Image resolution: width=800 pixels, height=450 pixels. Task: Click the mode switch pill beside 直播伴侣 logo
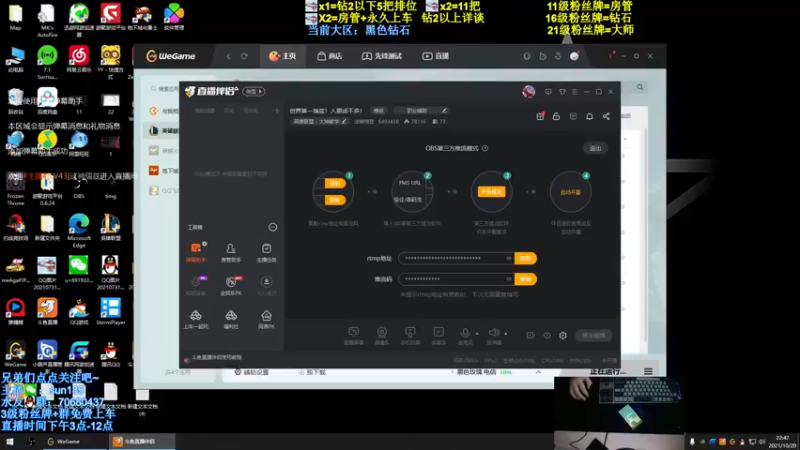(x=254, y=91)
